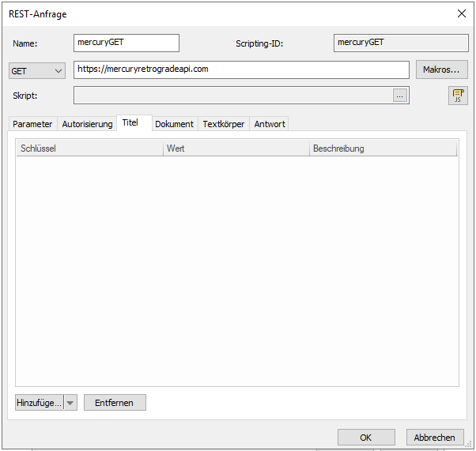
Task: Open the GET method dropdown
Action: click(37, 70)
